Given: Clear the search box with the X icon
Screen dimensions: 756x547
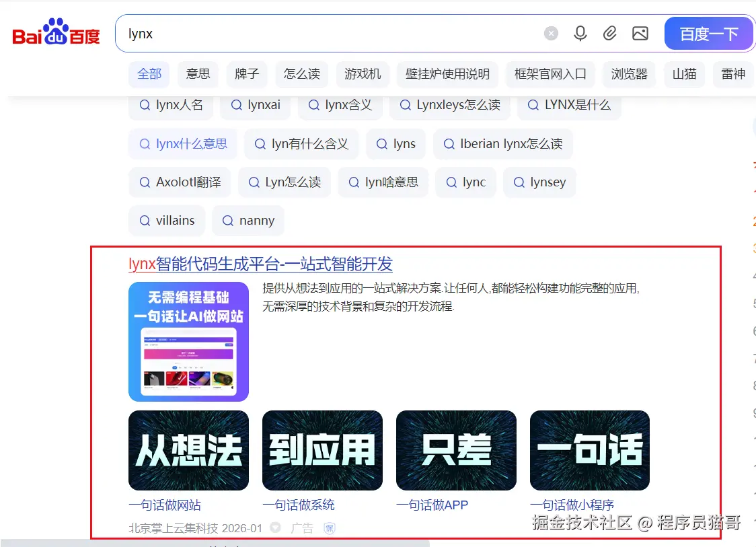Looking at the screenshot, I should pos(551,33).
